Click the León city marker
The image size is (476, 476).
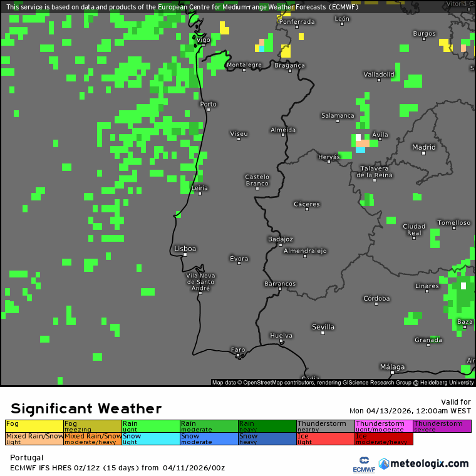click(x=342, y=24)
